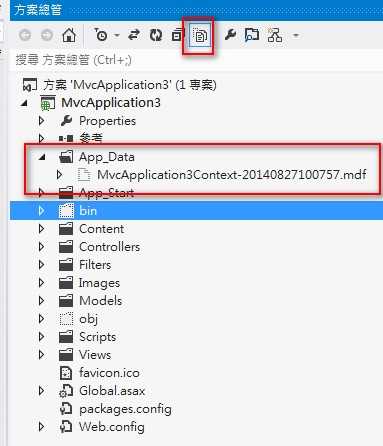383x446 pixels.
Task: Refresh the Solution Explorer
Action: (x=156, y=35)
